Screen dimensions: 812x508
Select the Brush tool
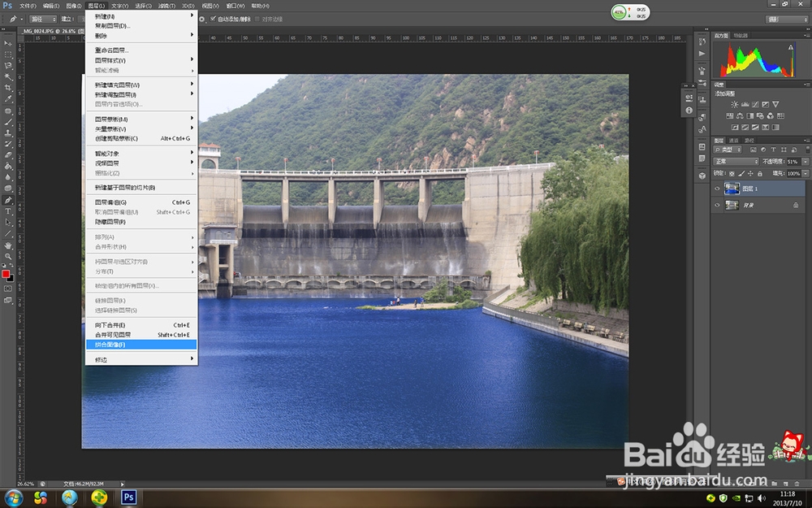point(8,123)
